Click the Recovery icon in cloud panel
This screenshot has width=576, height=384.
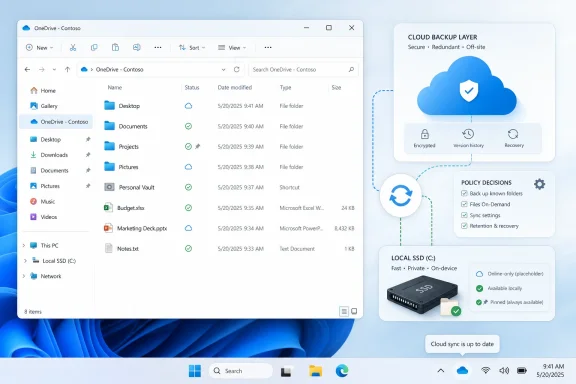coord(513,134)
